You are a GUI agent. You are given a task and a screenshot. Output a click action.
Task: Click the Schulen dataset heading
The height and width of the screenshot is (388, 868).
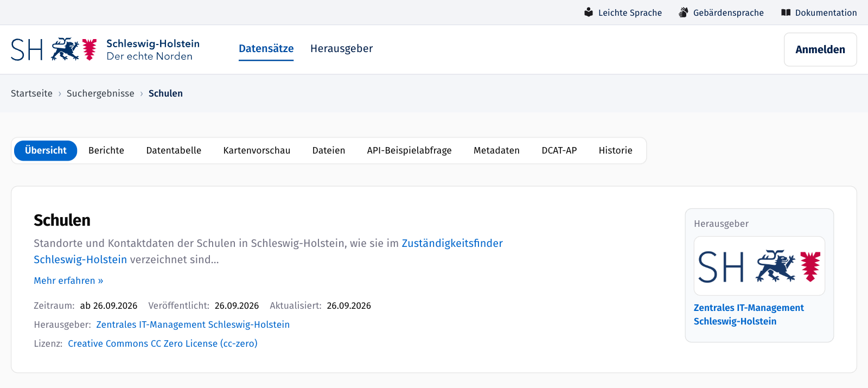coord(62,220)
